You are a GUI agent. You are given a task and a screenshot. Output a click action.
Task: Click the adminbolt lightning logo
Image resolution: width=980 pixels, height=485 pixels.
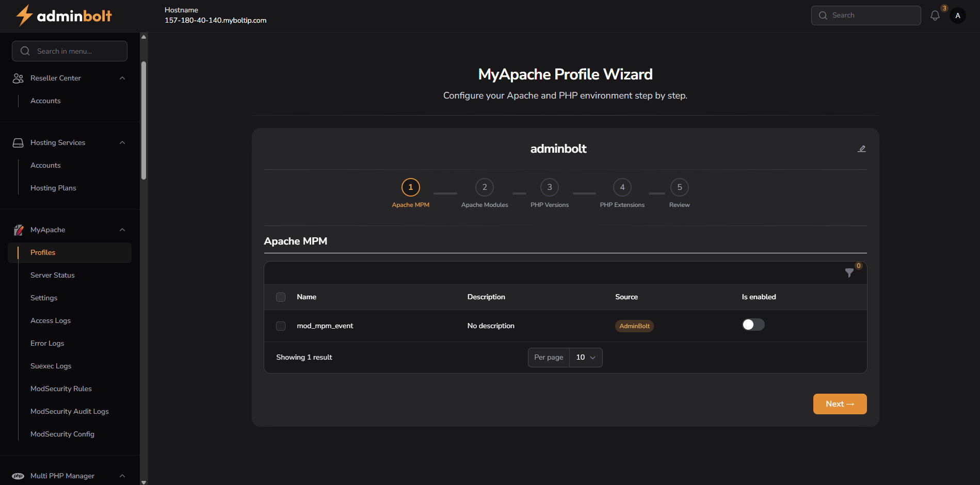[24, 15]
